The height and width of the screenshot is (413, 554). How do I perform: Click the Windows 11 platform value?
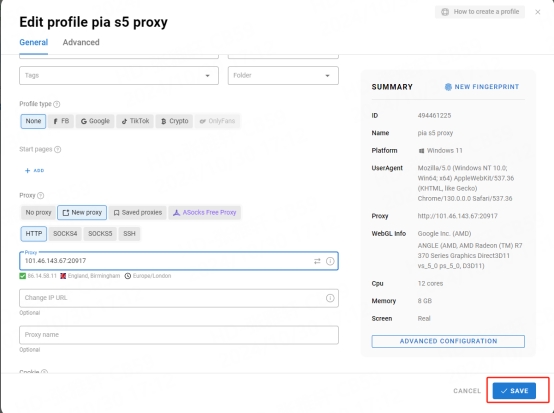point(444,151)
